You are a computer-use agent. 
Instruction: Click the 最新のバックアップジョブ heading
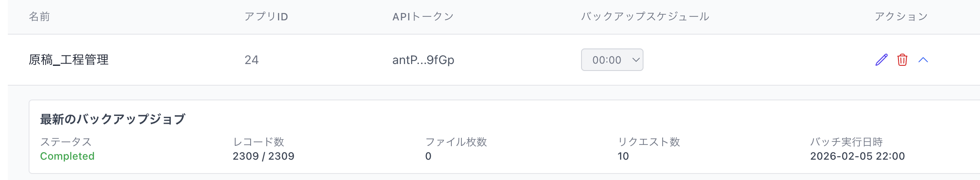[x=113, y=119]
